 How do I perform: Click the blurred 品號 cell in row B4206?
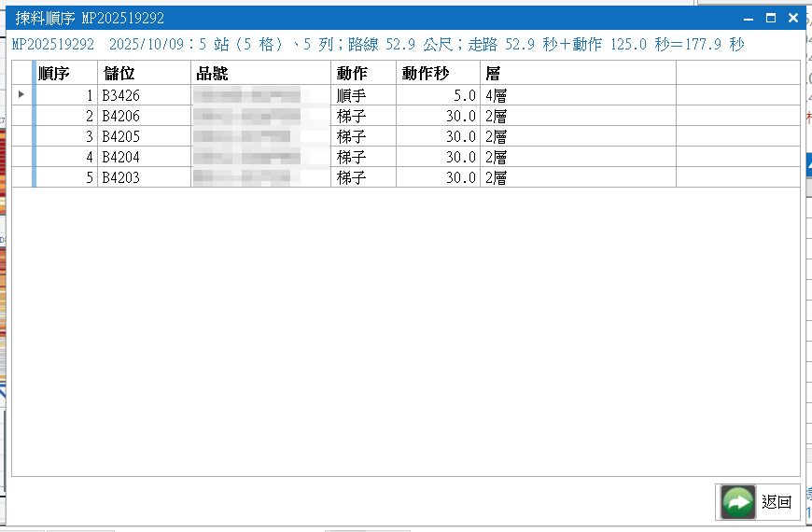[x=260, y=116]
